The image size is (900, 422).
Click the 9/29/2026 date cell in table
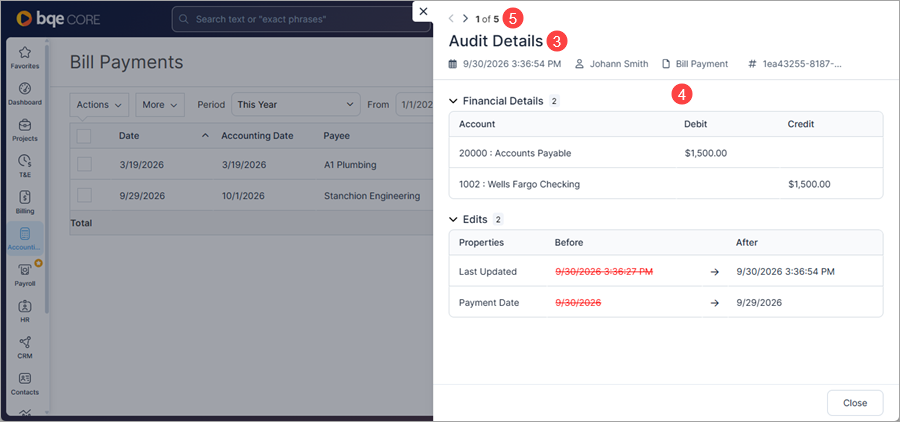click(142, 196)
